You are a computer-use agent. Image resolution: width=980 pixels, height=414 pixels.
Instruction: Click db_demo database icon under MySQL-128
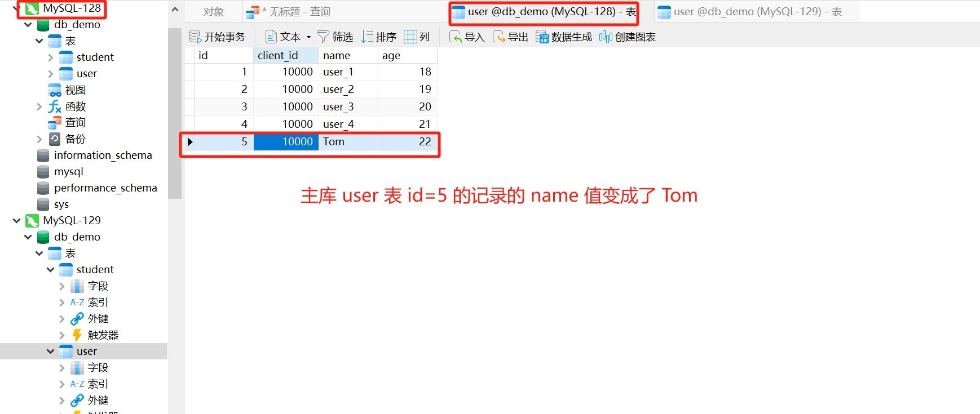pyautogui.click(x=43, y=25)
